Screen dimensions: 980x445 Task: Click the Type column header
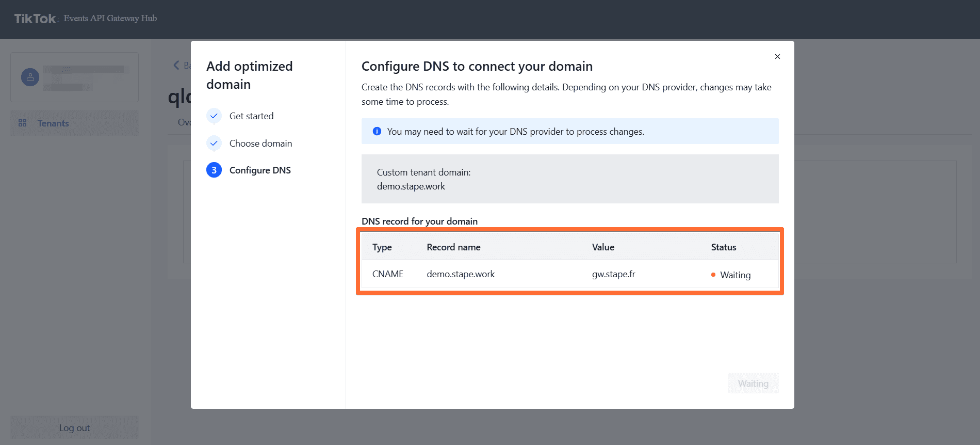[x=382, y=247]
